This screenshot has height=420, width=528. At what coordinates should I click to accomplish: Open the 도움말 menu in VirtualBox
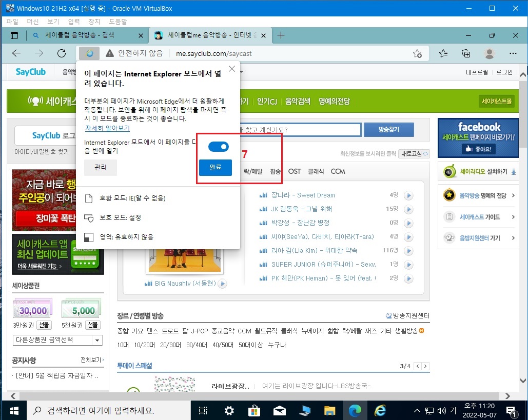(118, 22)
